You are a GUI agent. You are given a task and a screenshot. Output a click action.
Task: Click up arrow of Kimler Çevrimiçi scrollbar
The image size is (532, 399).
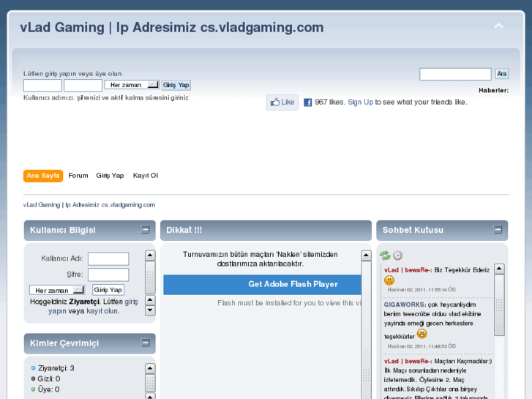[x=150, y=368]
